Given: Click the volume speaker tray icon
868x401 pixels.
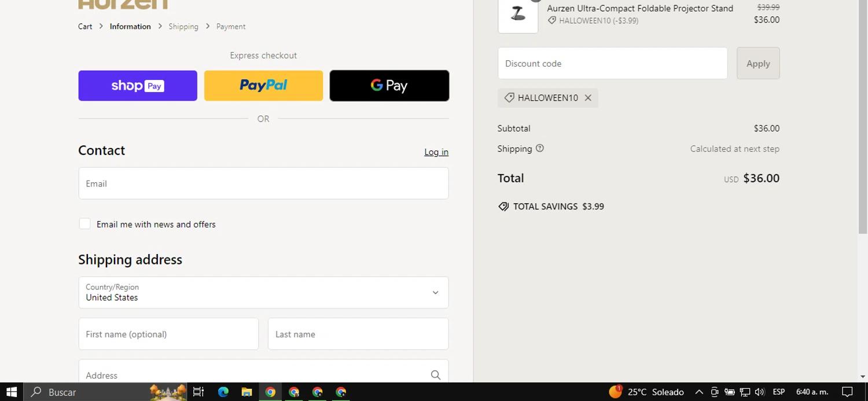Looking at the screenshot, I should coord(760,392).
